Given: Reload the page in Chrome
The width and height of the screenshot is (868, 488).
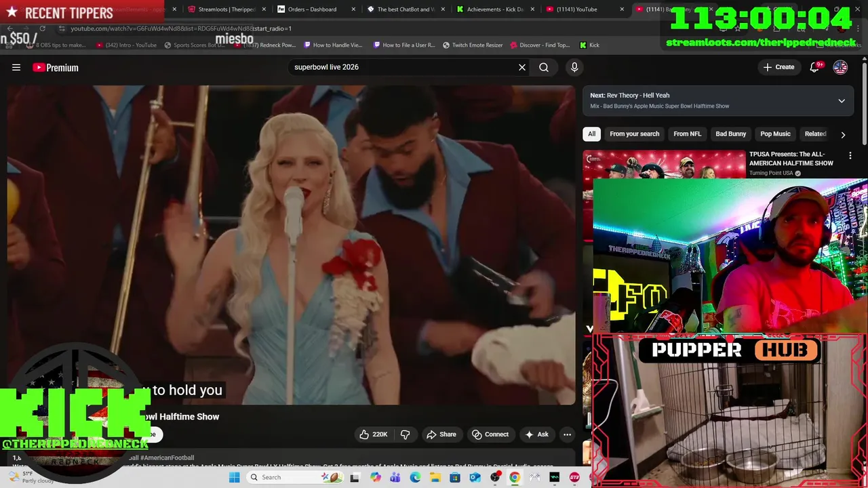Looking at the screenshot, I should 42,28.
